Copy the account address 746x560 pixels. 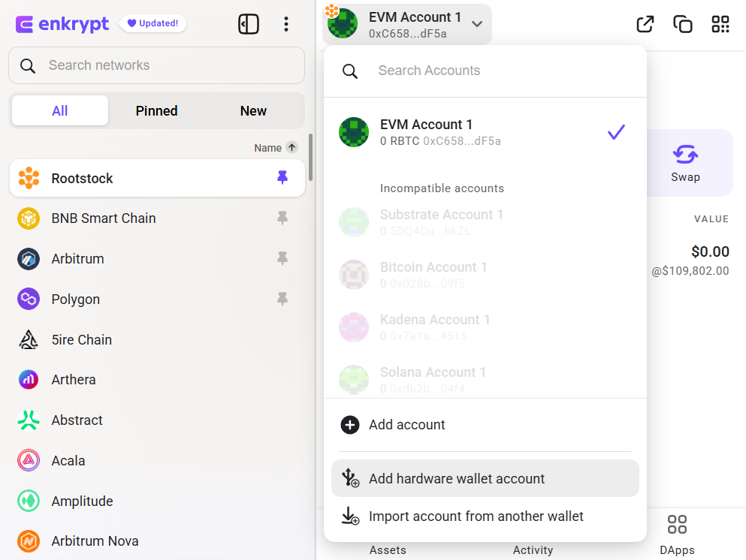coord(683,24)
